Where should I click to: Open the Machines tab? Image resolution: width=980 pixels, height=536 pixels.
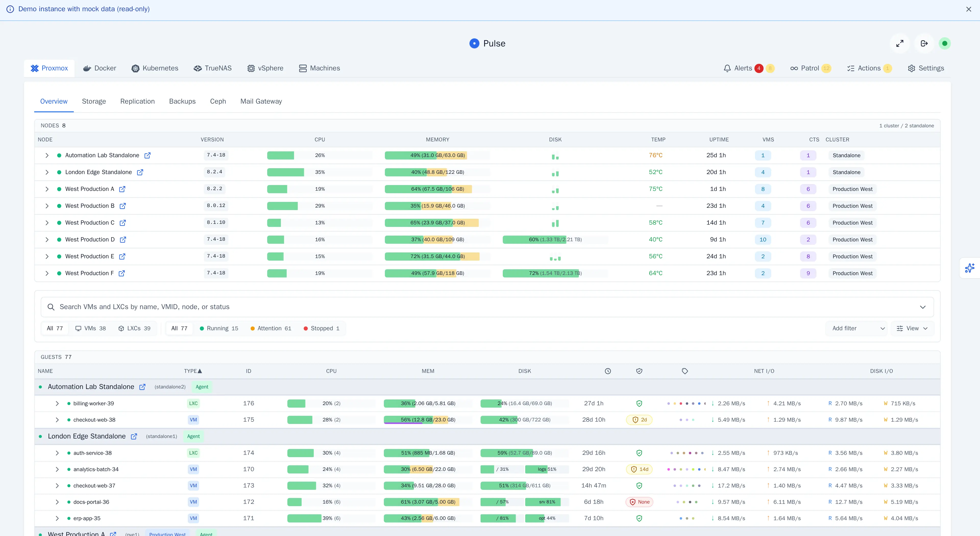coord(320,68)
